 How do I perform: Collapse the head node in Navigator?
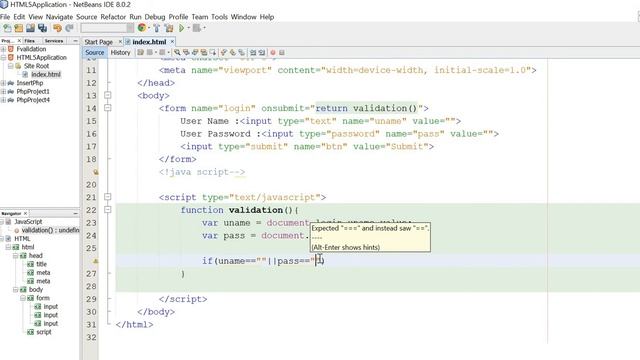pyautogui.click(x=16, y=256)
